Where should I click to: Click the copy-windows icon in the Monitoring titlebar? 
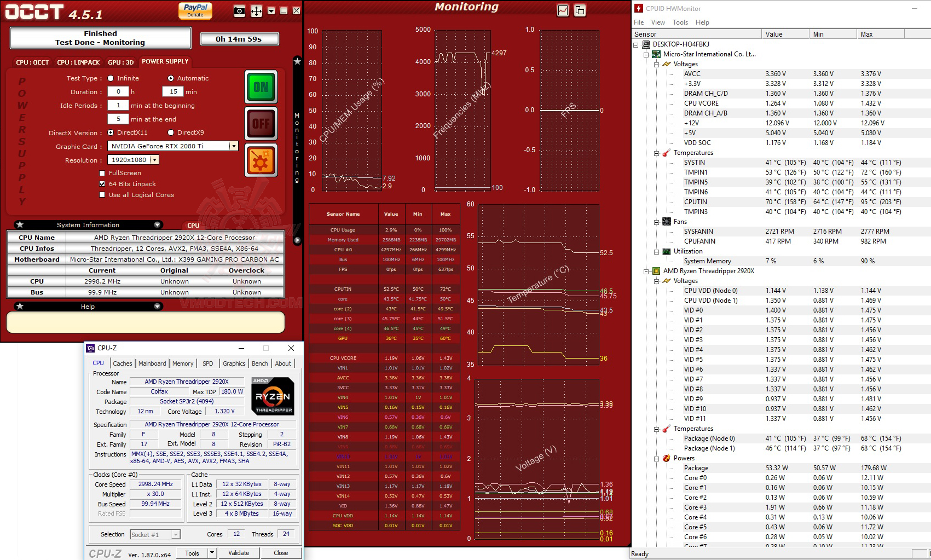pyautogui.click(x=579, y=9)
